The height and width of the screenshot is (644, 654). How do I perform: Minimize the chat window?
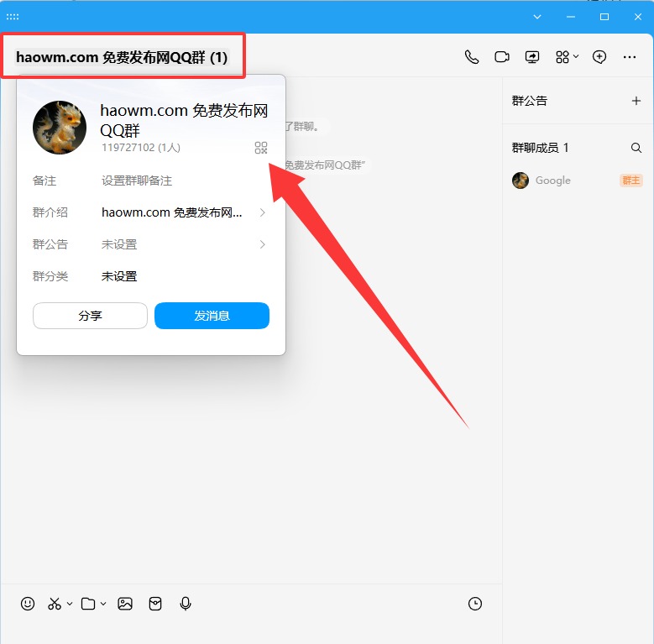(571, 17)
